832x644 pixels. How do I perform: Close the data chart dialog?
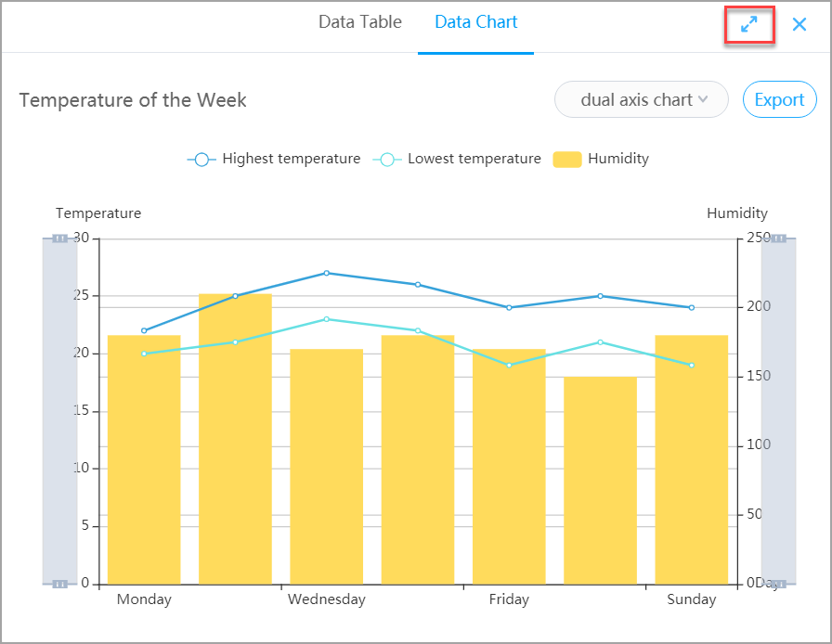pyautogui.click(x=799, y=25)
